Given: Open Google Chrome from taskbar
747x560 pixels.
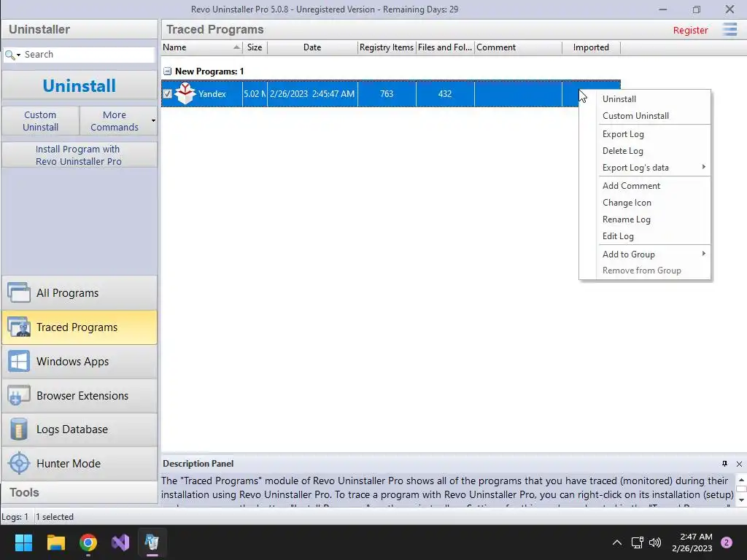Looking at the screenshot, I should (88, 542).
